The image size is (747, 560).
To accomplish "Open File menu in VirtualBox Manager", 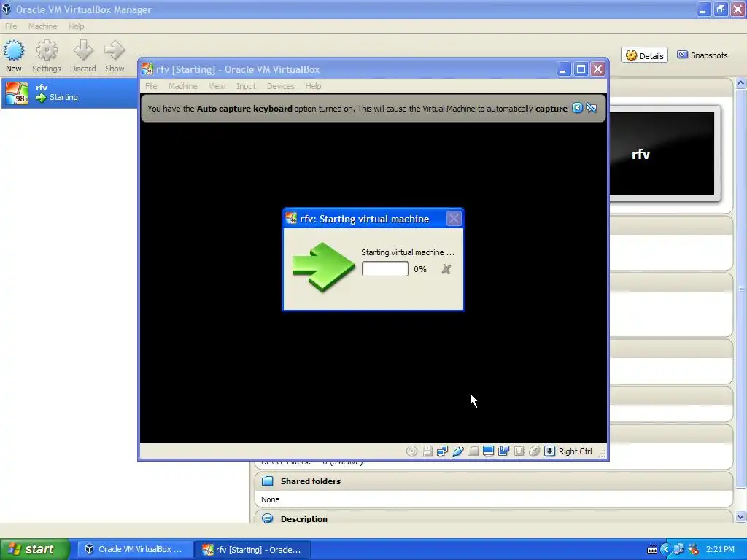I will pyautogui.click(x=11, y=26).
